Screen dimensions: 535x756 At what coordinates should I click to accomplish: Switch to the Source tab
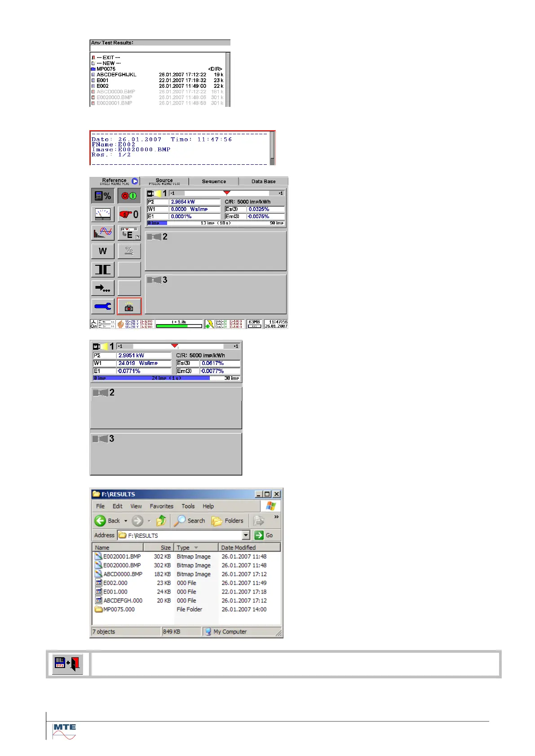[164, 181]
